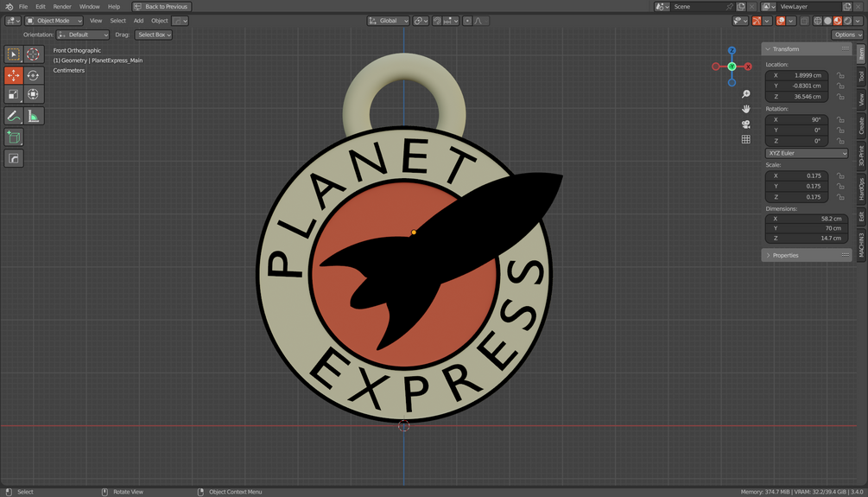The width and height of the screenshot is (868, 497).
Task: Open the viewport Add menu
Action: pyautogui.click(x=138, y=21)
